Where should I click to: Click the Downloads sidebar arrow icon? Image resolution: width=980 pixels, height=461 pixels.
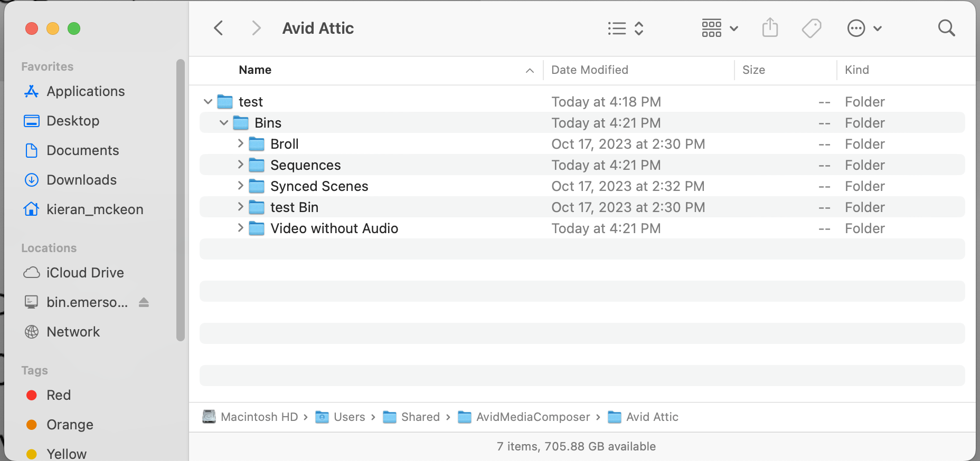(x=32, y=180)
